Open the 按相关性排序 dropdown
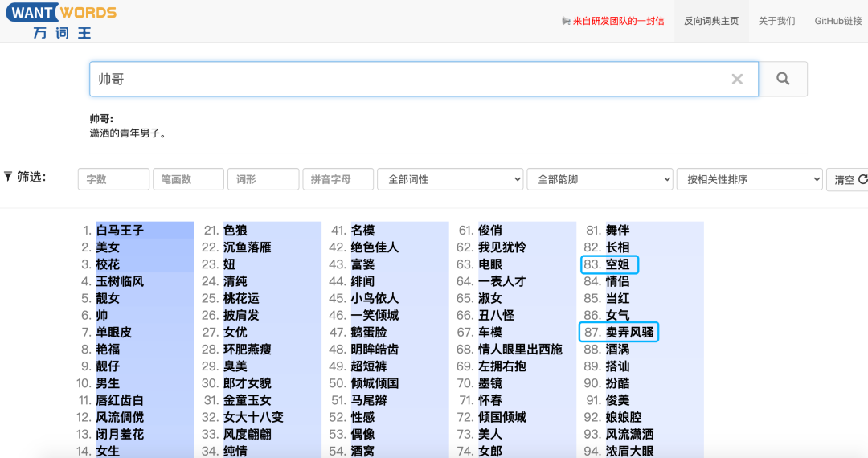 750,179
